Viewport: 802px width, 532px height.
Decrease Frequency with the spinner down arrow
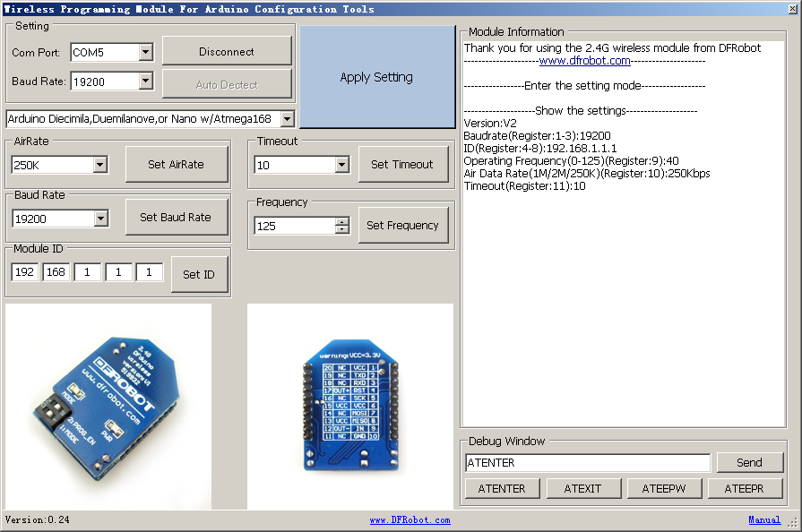click(342, 229)
